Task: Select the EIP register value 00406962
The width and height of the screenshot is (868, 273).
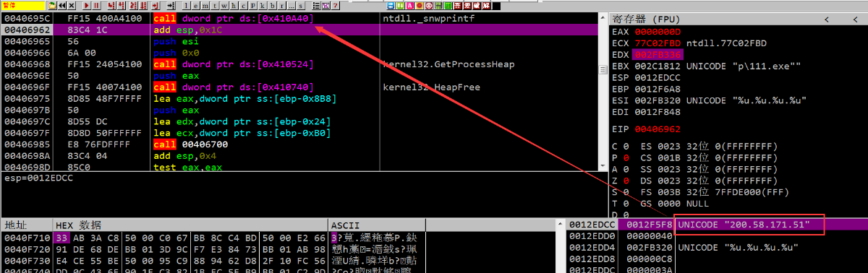Action: [x=657, y=129]
